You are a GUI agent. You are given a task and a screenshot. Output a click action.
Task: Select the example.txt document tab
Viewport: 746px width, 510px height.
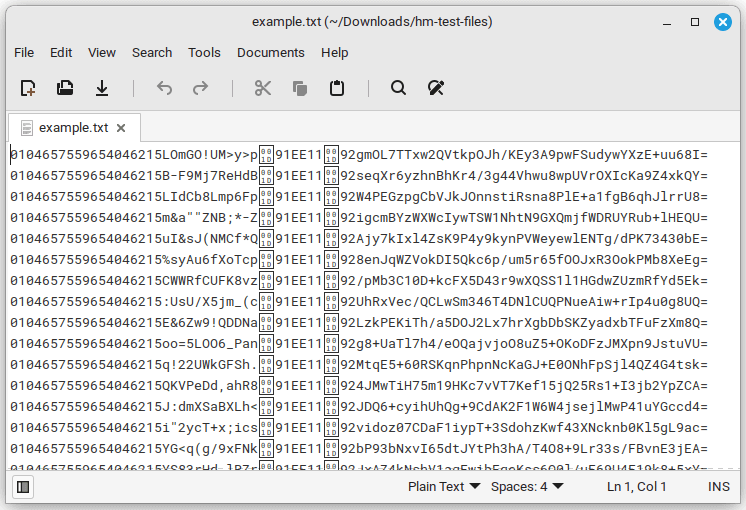click(72, 128)
